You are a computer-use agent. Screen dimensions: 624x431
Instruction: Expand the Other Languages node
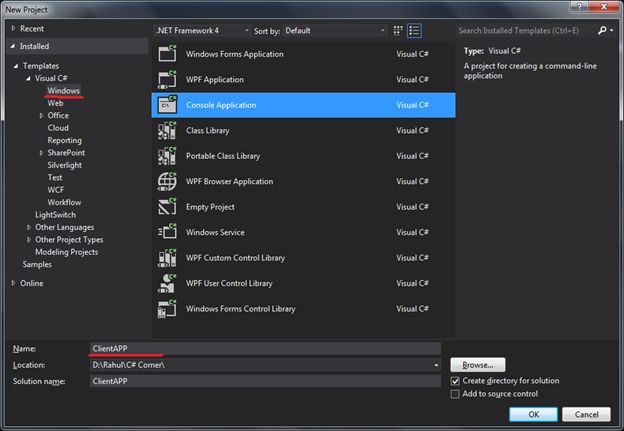point(29,227)
